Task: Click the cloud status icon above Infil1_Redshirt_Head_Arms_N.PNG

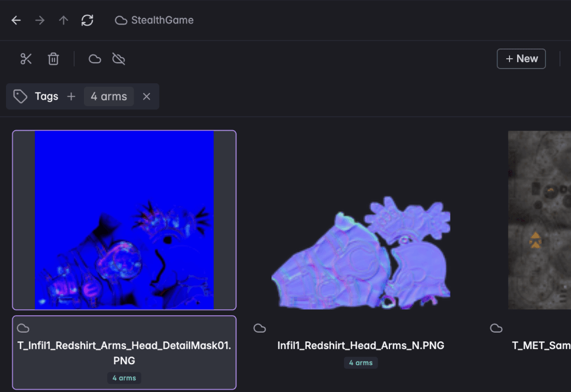Action: tap(260, 328)
